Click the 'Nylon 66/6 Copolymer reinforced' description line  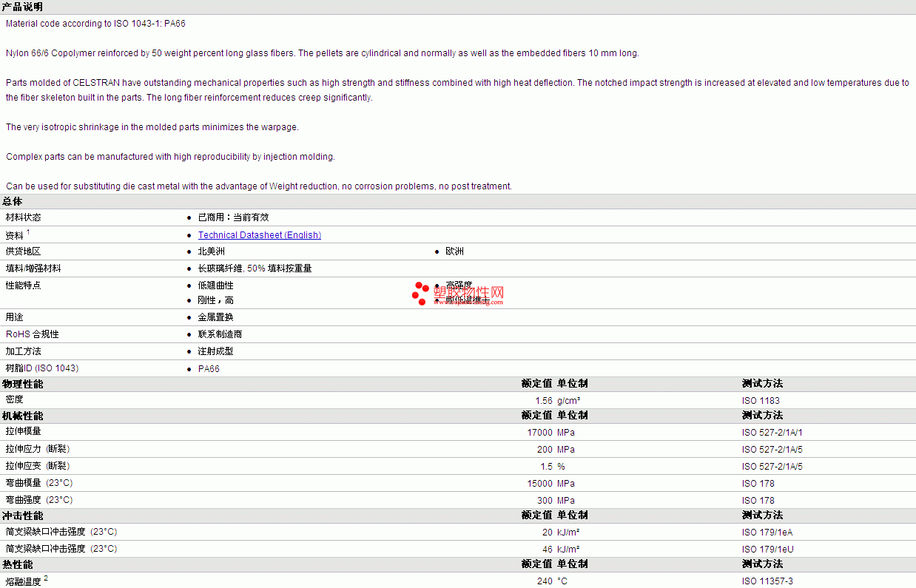coord(322,53)
